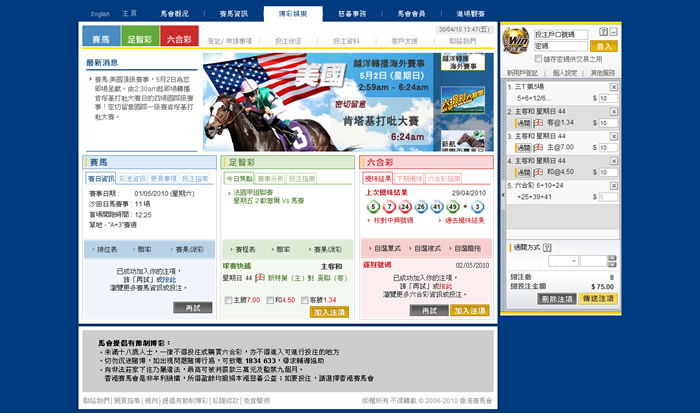
Task: Switch to 賽事分析 tab in 足智彩 panel
Action: pos(271,179)
